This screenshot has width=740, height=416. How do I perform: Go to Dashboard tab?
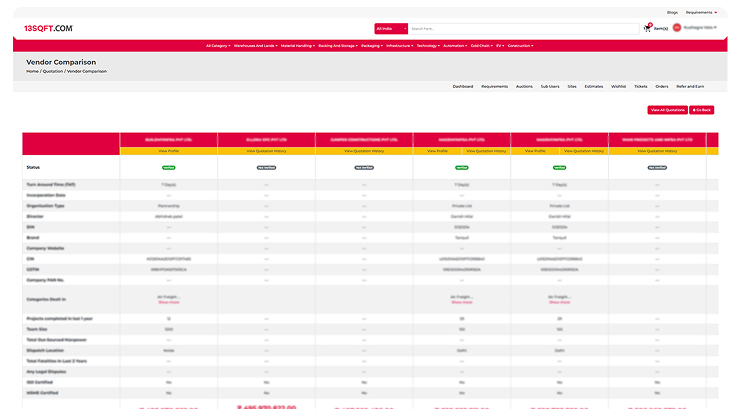(x=462, y=86)
